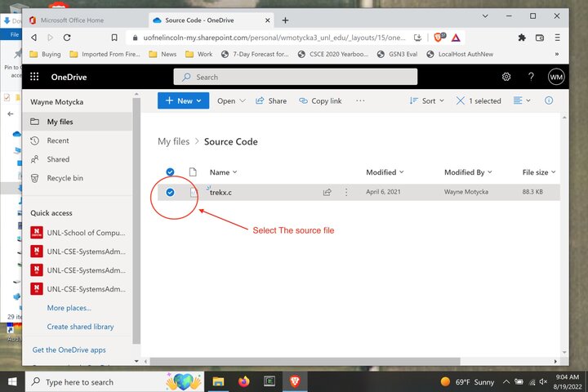The height and width of the screenshot is (392, 588).
Task: Toggle select-all files checkbox in header
Action: pyautogui.click(x=170, y=172)
